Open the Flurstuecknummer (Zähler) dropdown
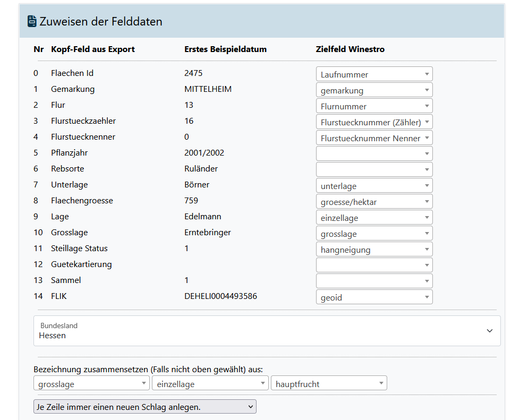Image resolution: width=520 pixels, height=420 pixels. 374,122
